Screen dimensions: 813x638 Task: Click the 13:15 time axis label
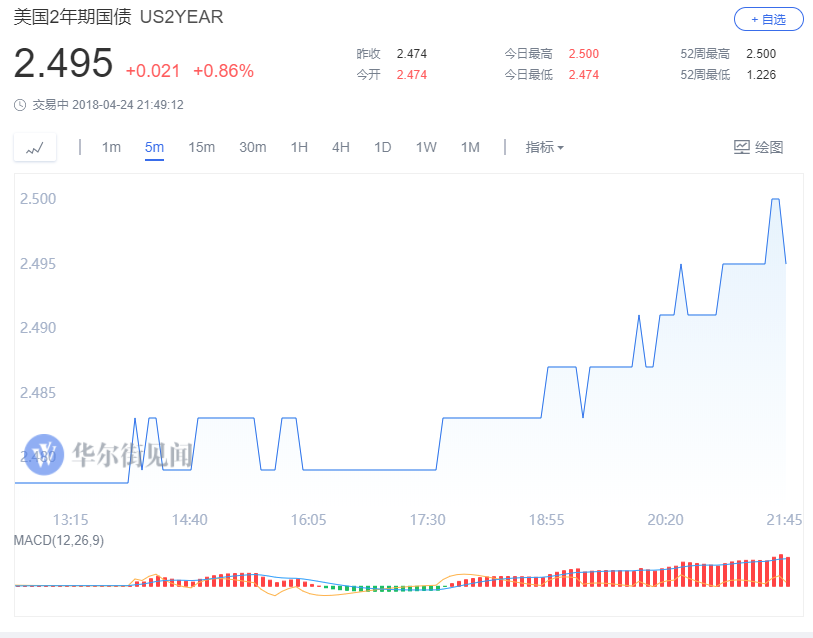click(x=71, y=520)
